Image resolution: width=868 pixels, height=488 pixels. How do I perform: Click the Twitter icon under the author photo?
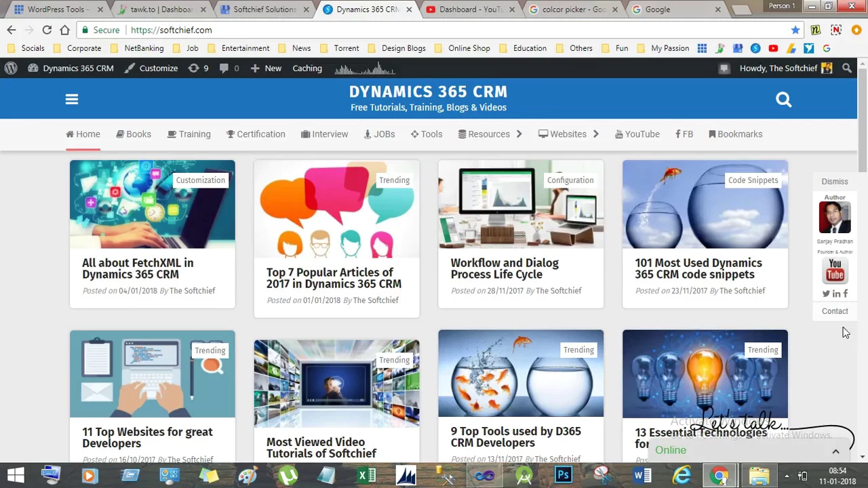click(826, 293)
